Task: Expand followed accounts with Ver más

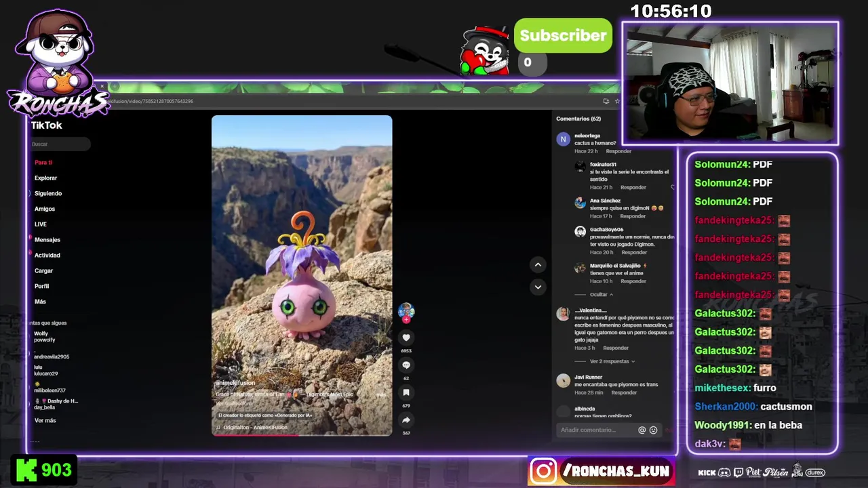Action: (x=45, y=420)
